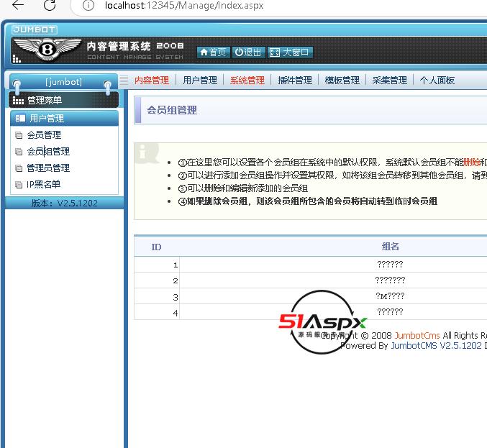
Task: Click the winged B emblem logo
Action: tap(47, 49)
